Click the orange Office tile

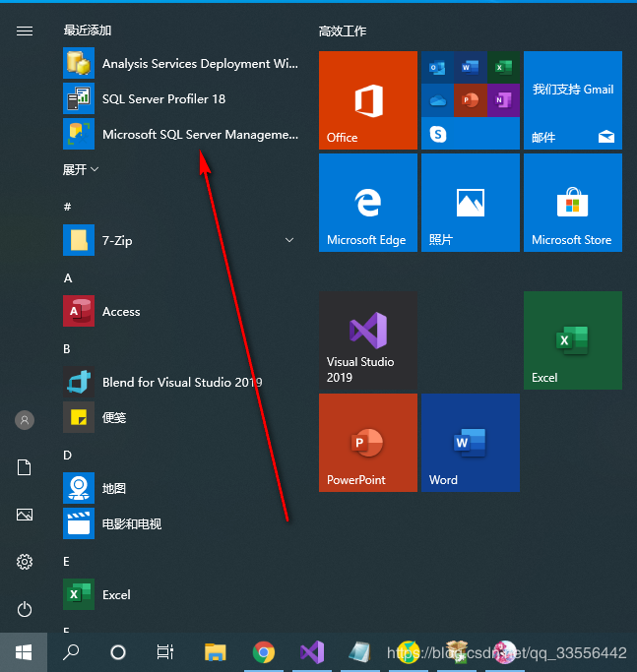coord(368,100)
